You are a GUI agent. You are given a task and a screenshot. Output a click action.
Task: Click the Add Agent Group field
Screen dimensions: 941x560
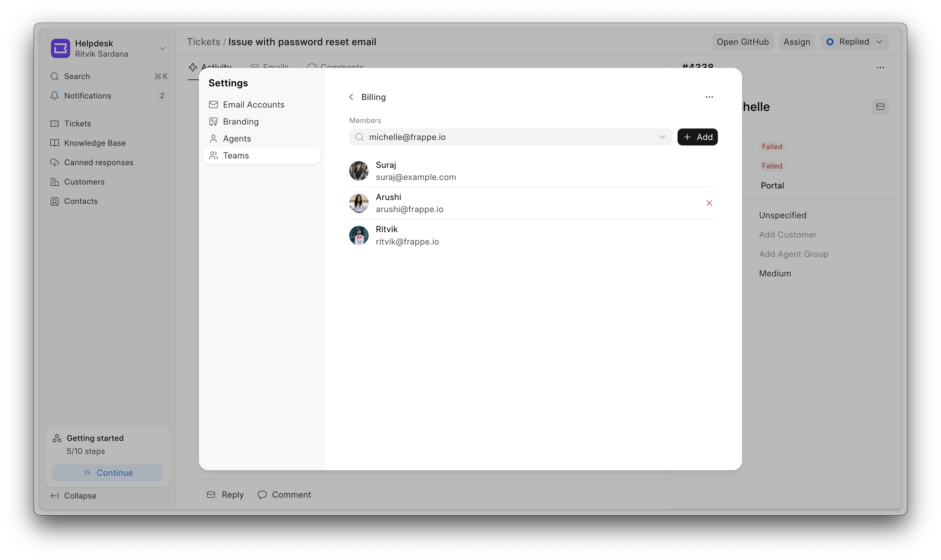point(793,254)
